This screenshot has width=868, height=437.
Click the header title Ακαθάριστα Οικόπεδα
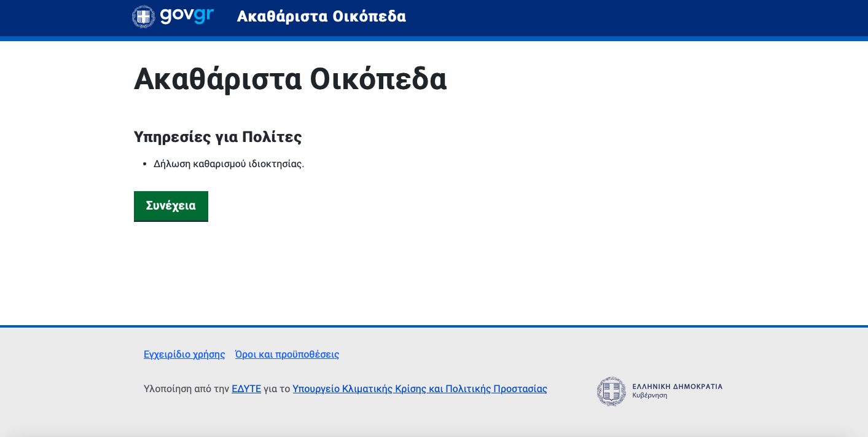tap(321, 17)
